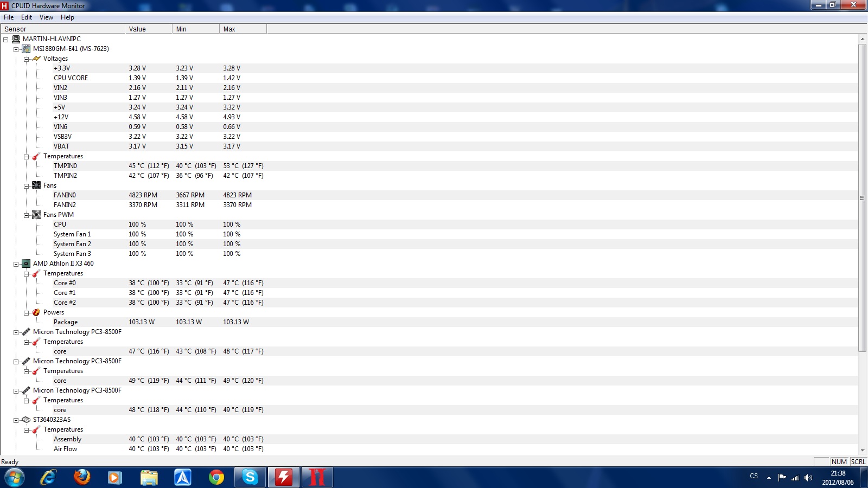This screenshot has height=488, width=868.
Task: Open Google Chrome from the taskbar
Action: [x=216, y=478]
